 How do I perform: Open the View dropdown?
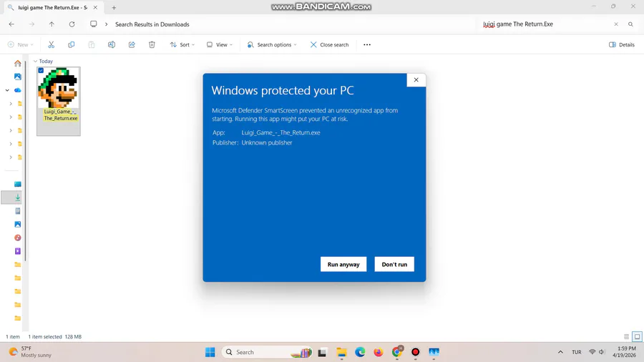pyautogui.click(x=220, y=45)
